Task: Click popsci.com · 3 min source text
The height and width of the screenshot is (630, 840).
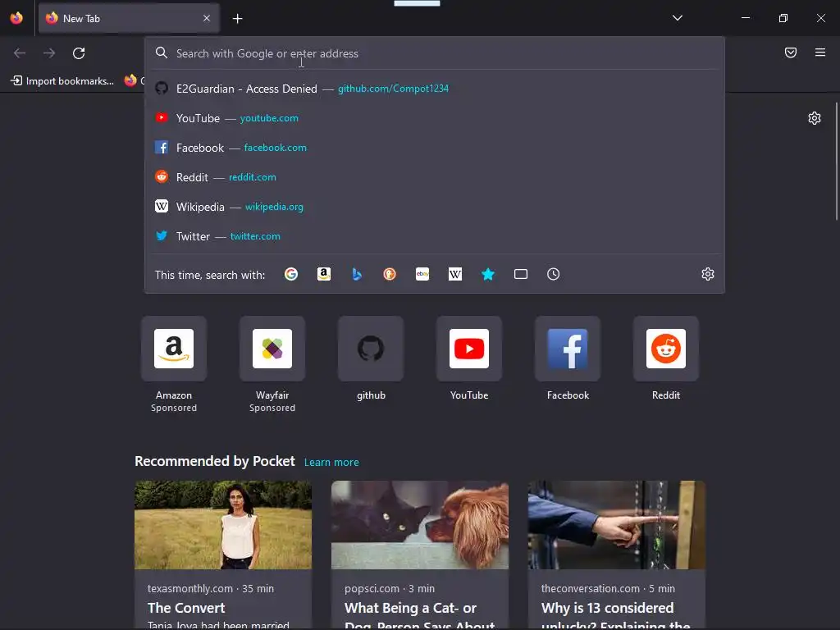Action: point(390,588)
